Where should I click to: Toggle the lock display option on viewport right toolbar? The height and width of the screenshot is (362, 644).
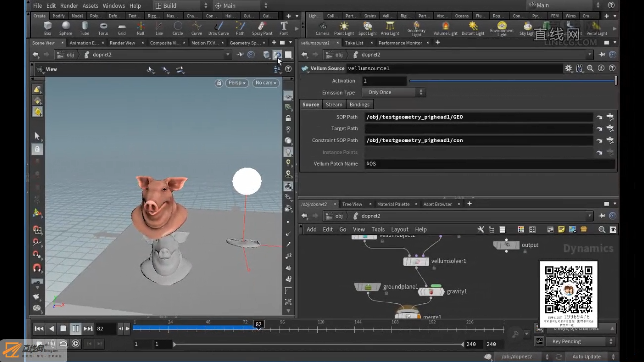coord(288,118)
